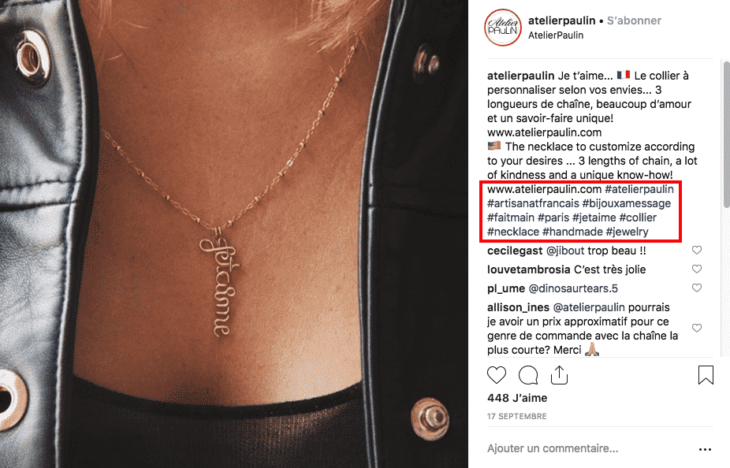Open the three-dots more options menu
730x468 pixels.
(705, 449)
